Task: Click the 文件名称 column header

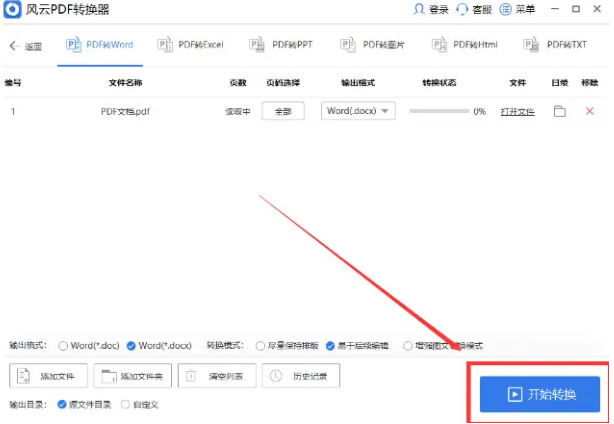Action: (125, 83)
